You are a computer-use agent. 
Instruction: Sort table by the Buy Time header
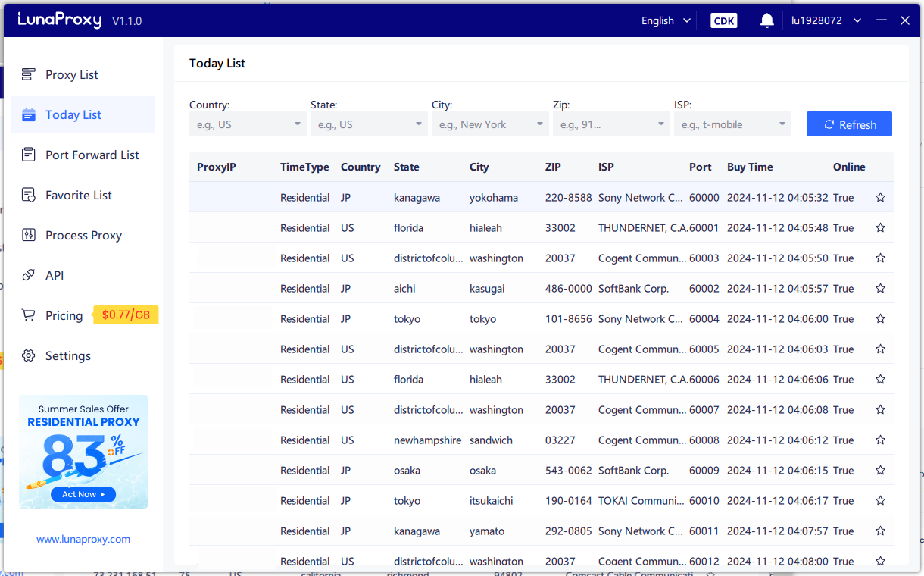pyautogui.click(x=750, y=167)
